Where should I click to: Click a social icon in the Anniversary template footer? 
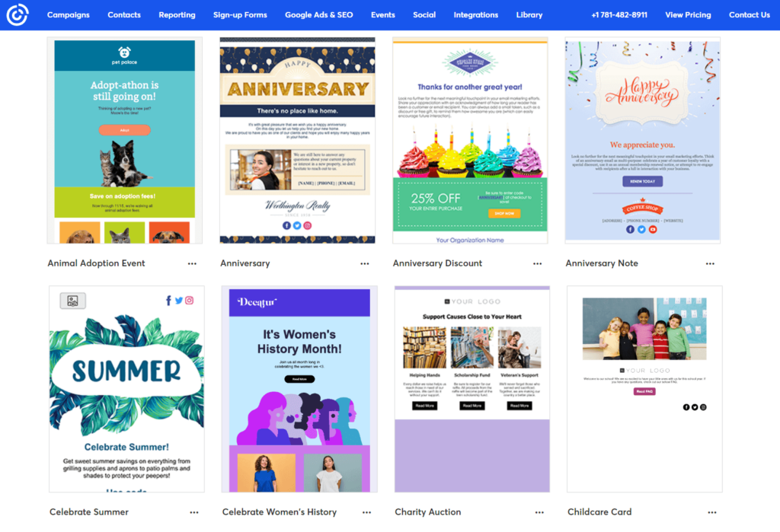tap(297, 225)
